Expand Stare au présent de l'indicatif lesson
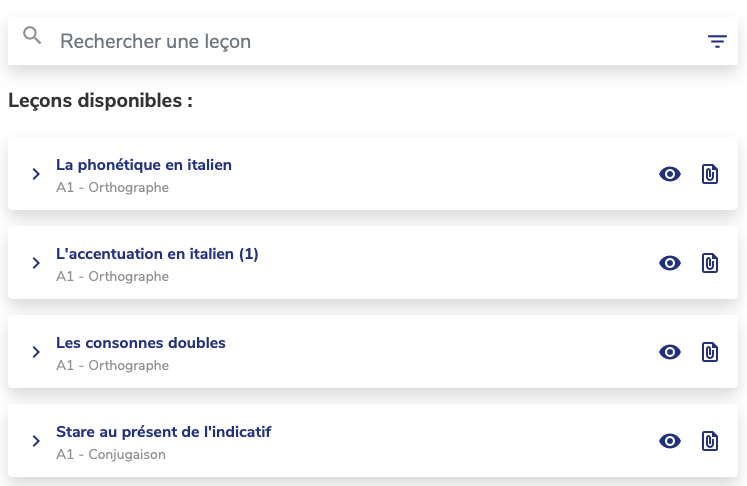 tap(36, 441)
